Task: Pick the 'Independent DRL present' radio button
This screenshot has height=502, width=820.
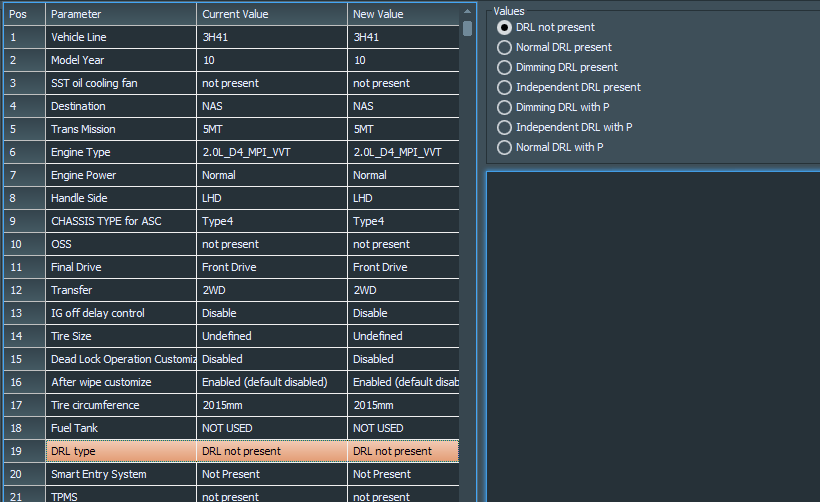Action: [x=505, y=87]
